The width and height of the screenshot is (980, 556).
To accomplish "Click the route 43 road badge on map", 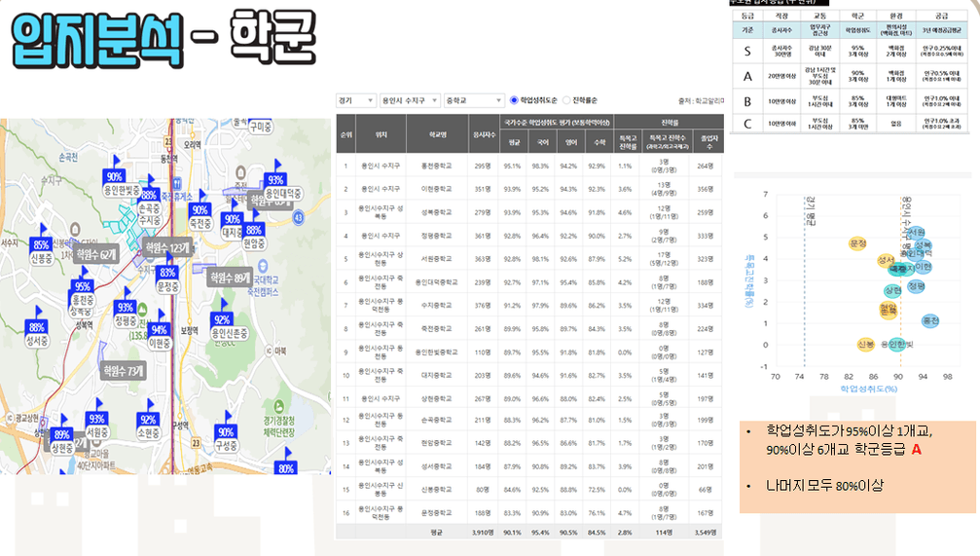I will point(298,218).
